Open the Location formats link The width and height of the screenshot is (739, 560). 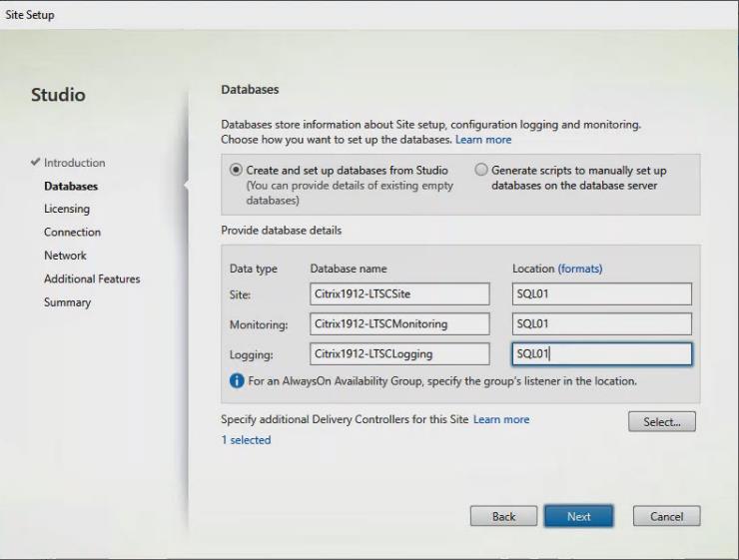(x=580, y=269)
